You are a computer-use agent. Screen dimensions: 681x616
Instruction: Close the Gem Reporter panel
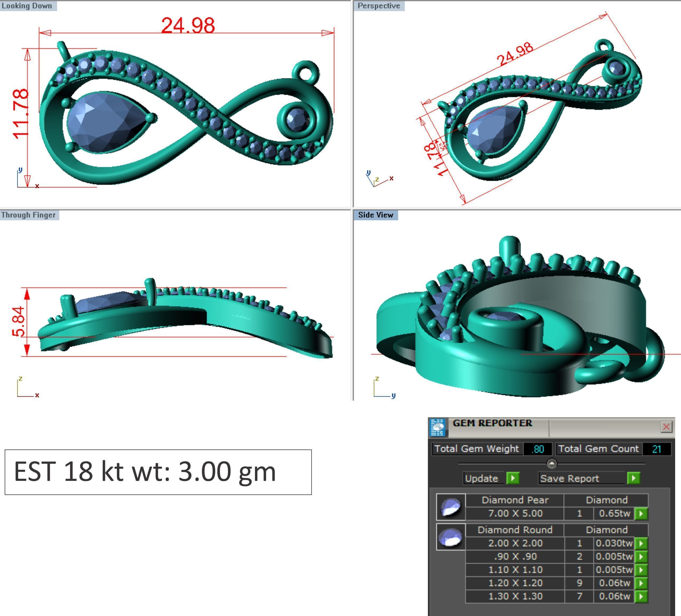(x=666, y=427)
